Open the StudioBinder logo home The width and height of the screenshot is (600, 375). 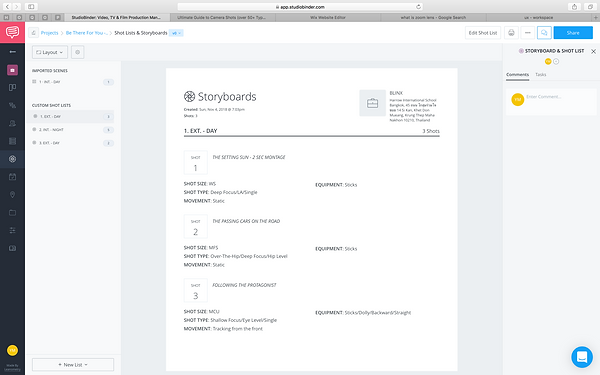[x=12, y=32]
